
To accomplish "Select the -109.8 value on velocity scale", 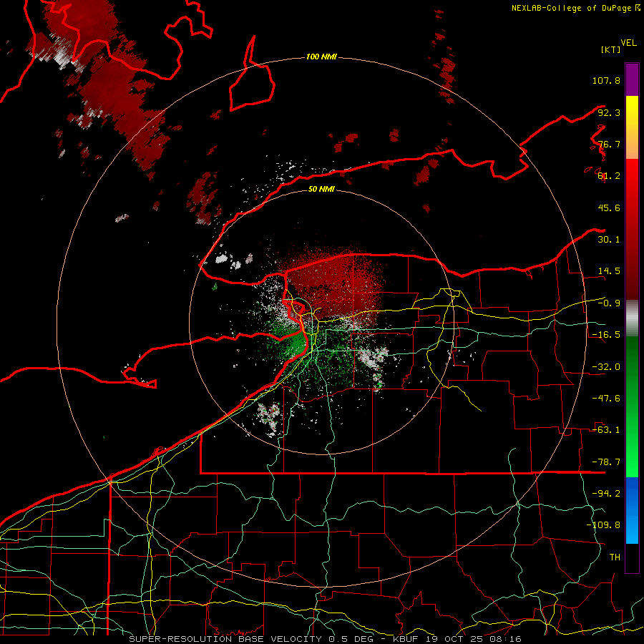I will [603, 525].
